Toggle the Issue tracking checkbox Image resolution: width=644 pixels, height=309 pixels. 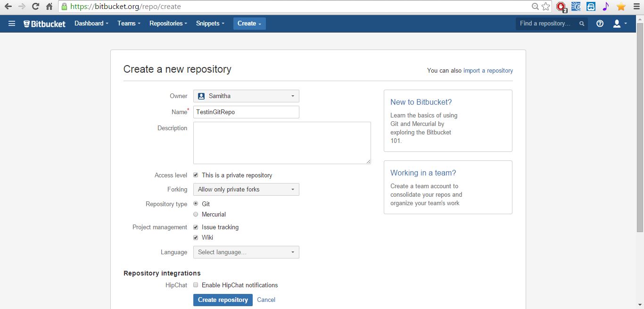pos(196,227)
